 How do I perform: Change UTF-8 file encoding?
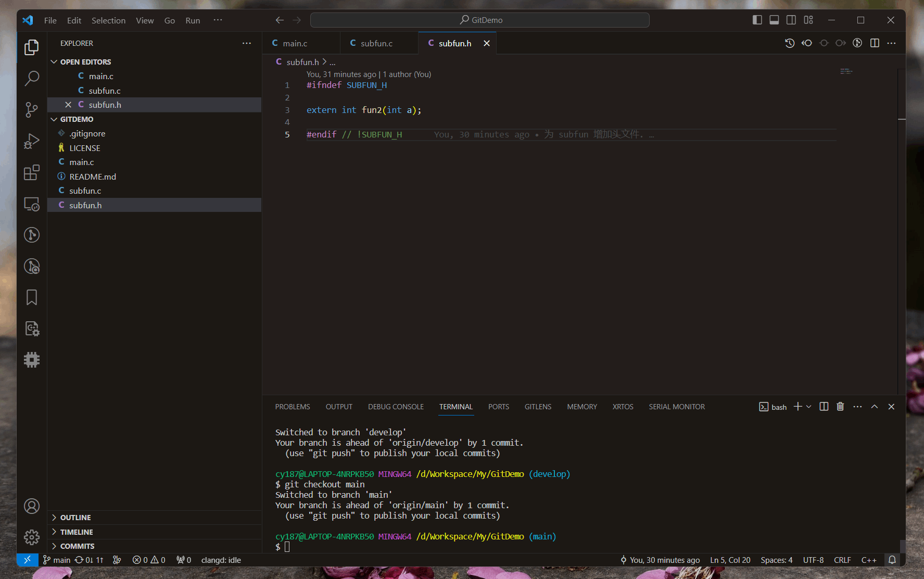(813, 560)
